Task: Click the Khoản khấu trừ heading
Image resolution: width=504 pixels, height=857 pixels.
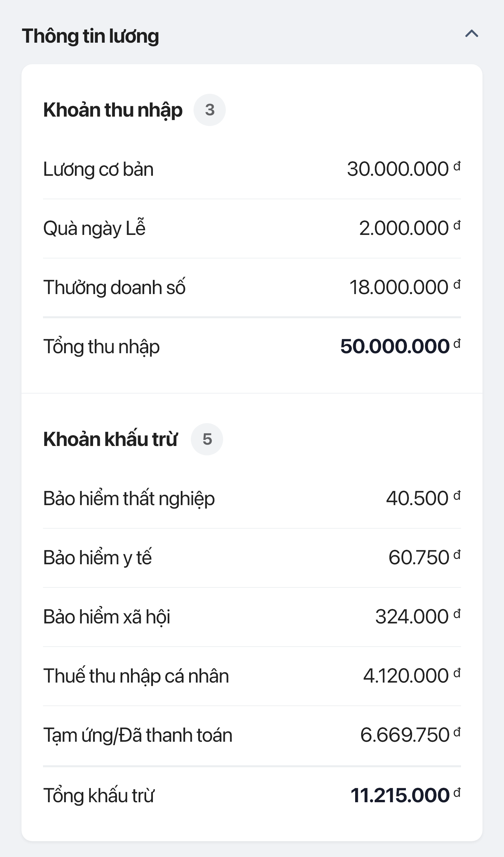Action: tap(110, 439)
